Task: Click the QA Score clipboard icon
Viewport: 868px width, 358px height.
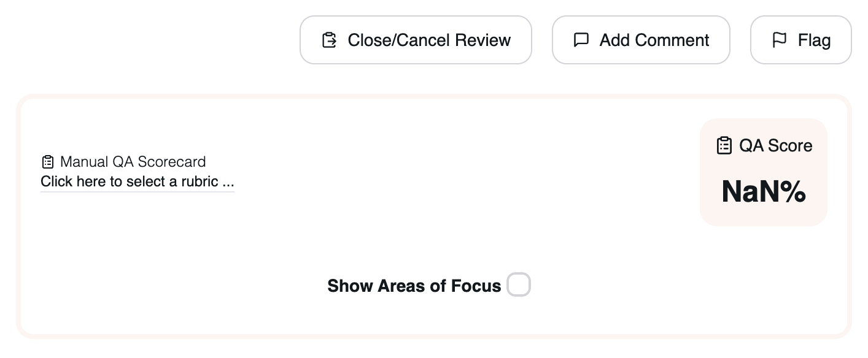Action: click(x=724, y=146)
